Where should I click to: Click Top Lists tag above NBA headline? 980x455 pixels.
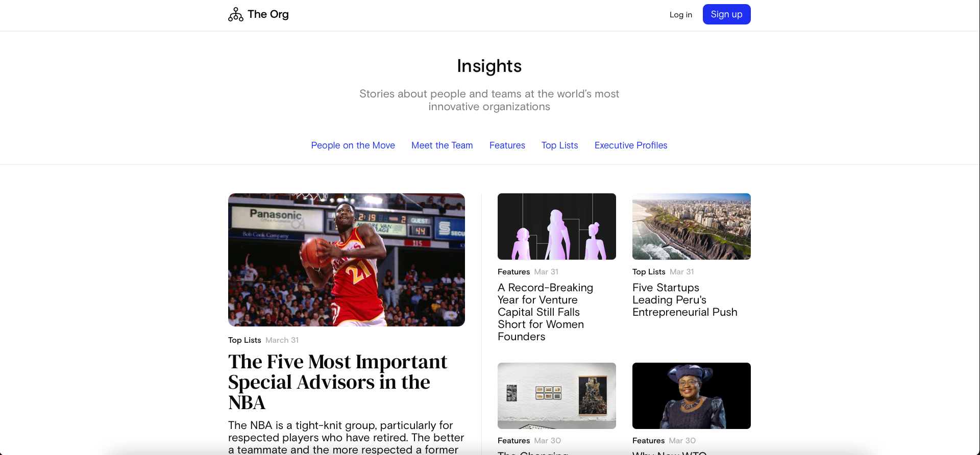tap(244, 340)
